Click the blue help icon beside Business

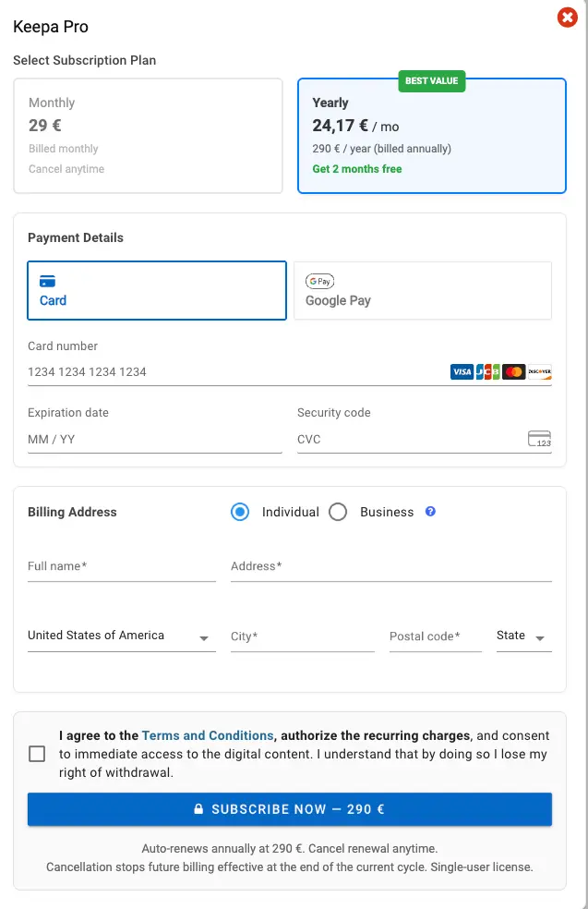pyautogui.click(x=430, y=512)
